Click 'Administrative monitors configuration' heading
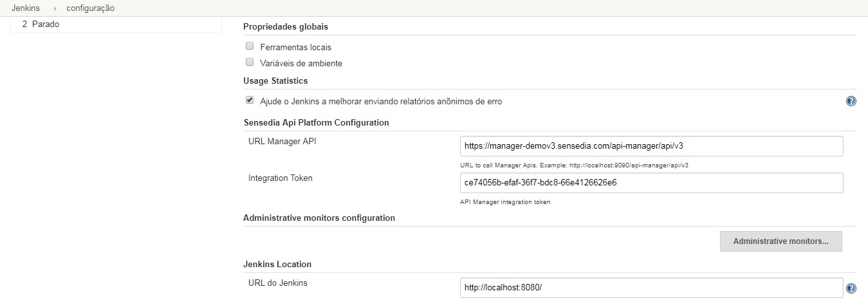 [319, 218]
